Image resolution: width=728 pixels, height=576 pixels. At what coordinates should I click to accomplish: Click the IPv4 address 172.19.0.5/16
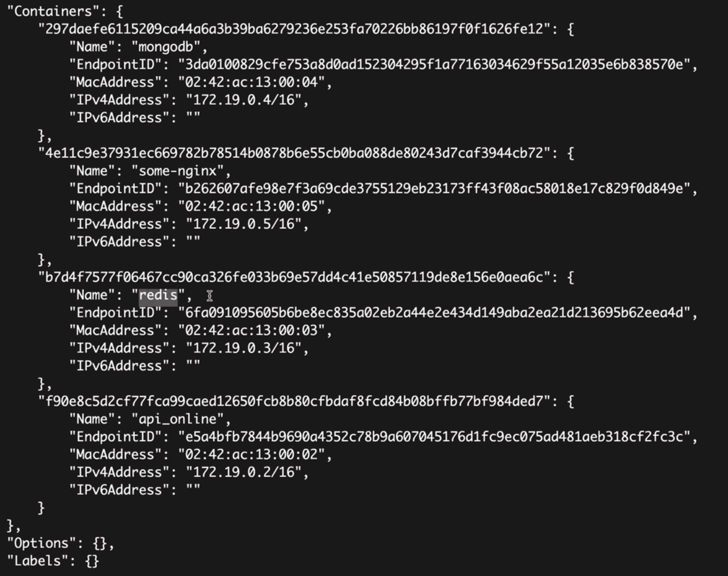[x=244, y=224]
